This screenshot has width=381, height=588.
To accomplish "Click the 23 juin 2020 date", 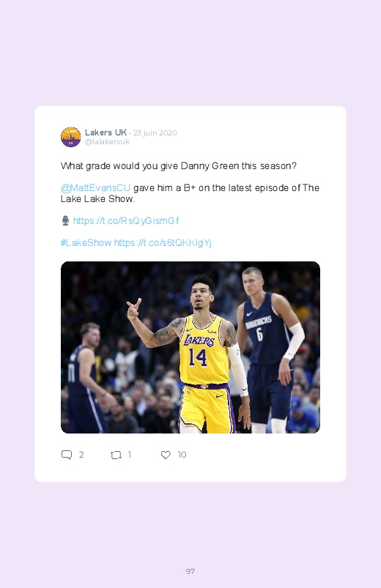I will [x=155, y=133].
